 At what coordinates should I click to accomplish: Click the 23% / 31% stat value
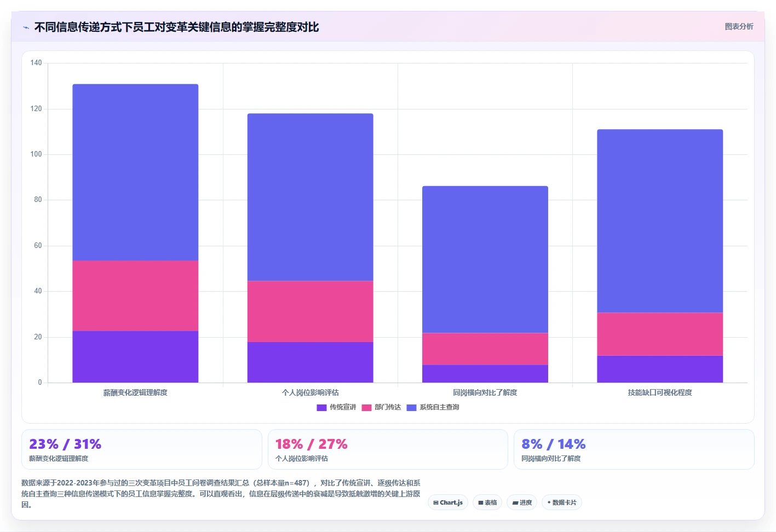(65, 444)
